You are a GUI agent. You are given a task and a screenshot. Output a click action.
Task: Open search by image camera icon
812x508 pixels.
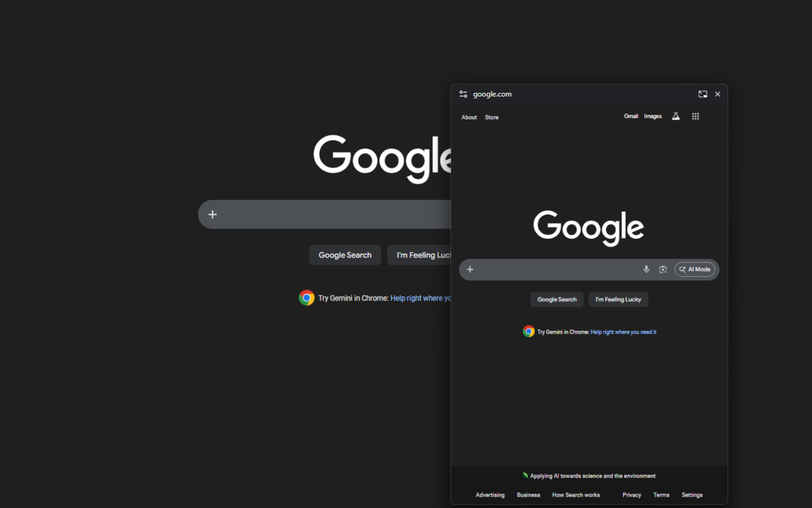pyautogui.click(x=663, y=269)
